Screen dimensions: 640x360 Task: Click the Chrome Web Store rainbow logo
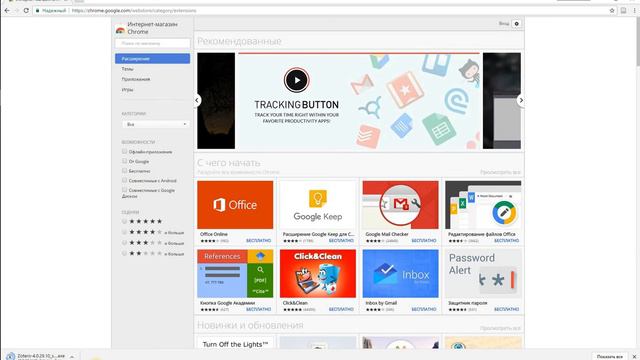(x=120, y=29)
